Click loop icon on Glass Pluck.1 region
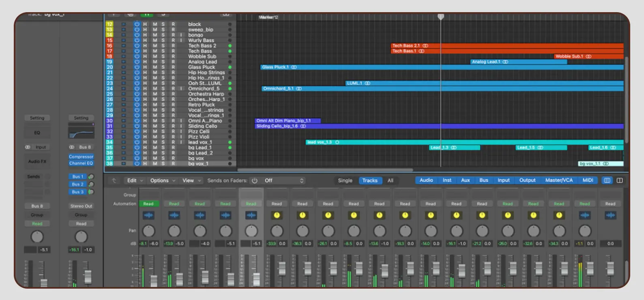 point(294,67)
